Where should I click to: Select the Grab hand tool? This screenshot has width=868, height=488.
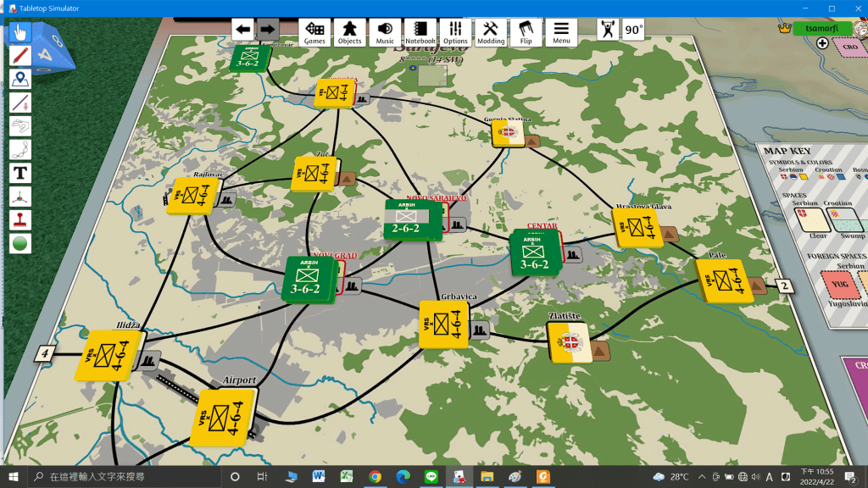[x=20, y=33]
